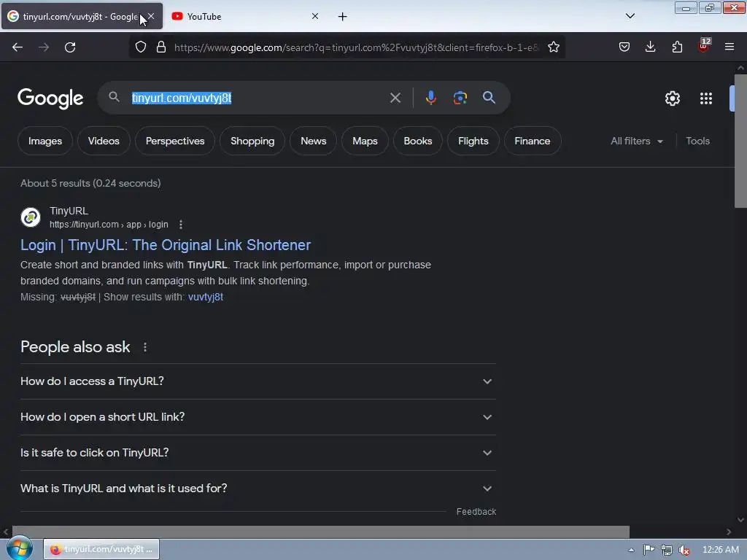Reload the current page
The image size is (747, 560).
(70, 47)
